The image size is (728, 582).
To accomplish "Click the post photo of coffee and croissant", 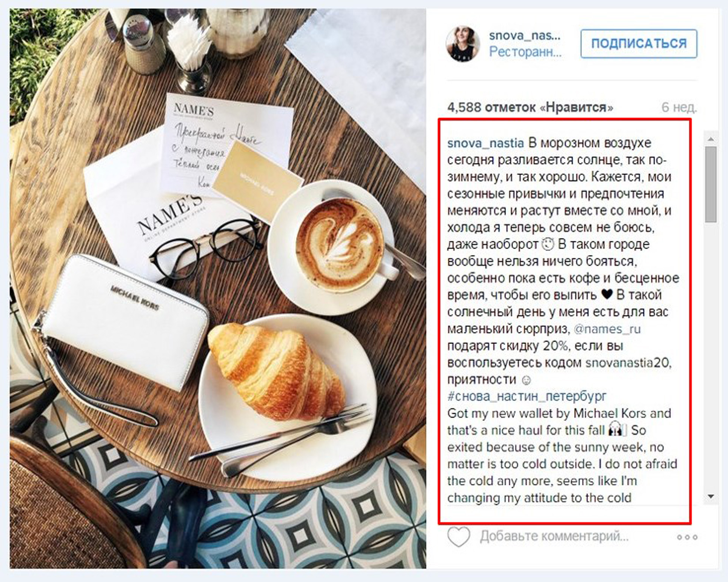I will (218, 289).
